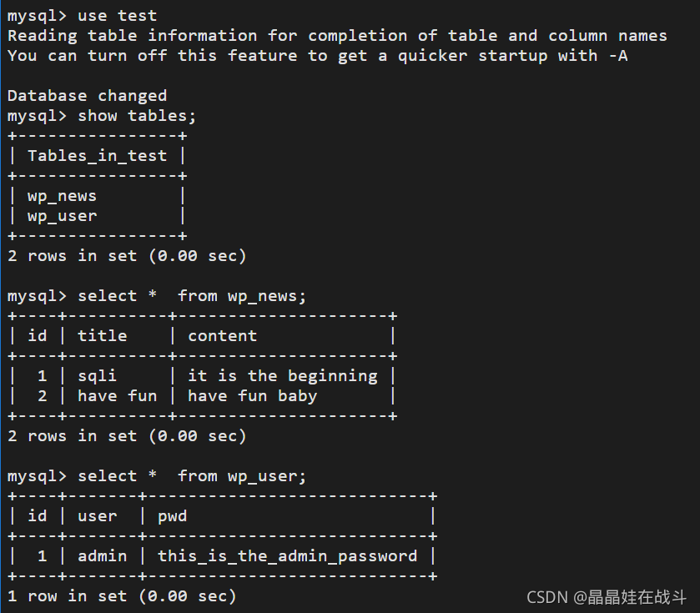Click the user column header
The width and height of the screenshot is (700, 613).
tap(98, 516)
